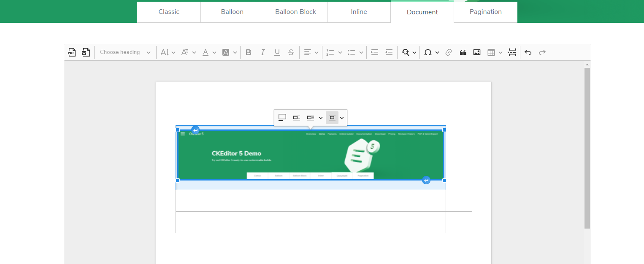Toggle block quote
Screen dimensions: 644x264
[x=463, y=52]
